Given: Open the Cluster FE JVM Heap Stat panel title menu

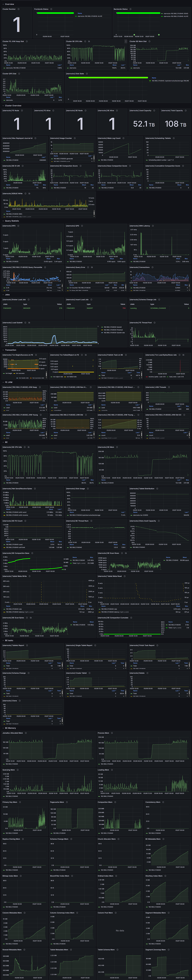Looking at the screenshot, I should tap(13, 42).
